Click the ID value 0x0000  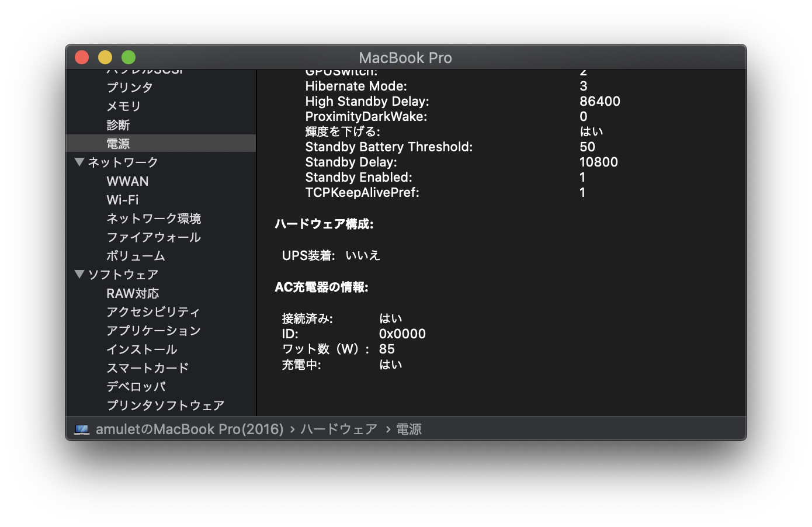click(402, 334)
